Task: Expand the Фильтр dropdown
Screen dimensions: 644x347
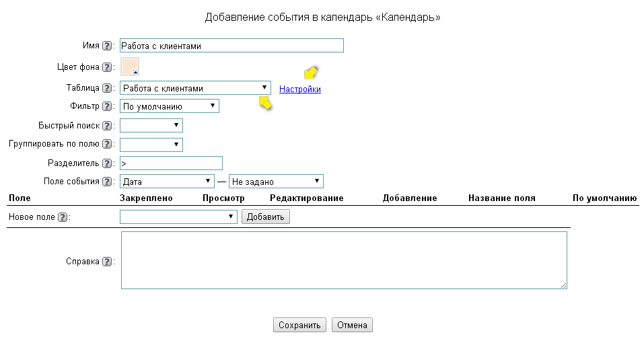Action: 169,106
